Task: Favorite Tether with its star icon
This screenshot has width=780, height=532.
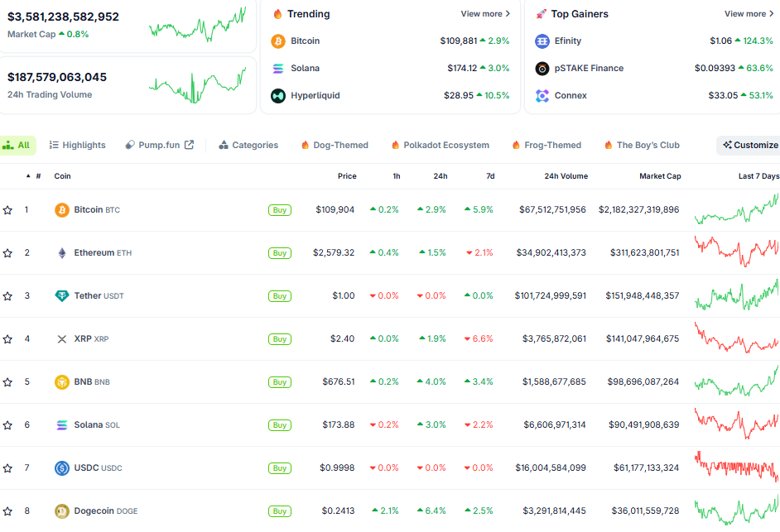Action: pos(7,296)
